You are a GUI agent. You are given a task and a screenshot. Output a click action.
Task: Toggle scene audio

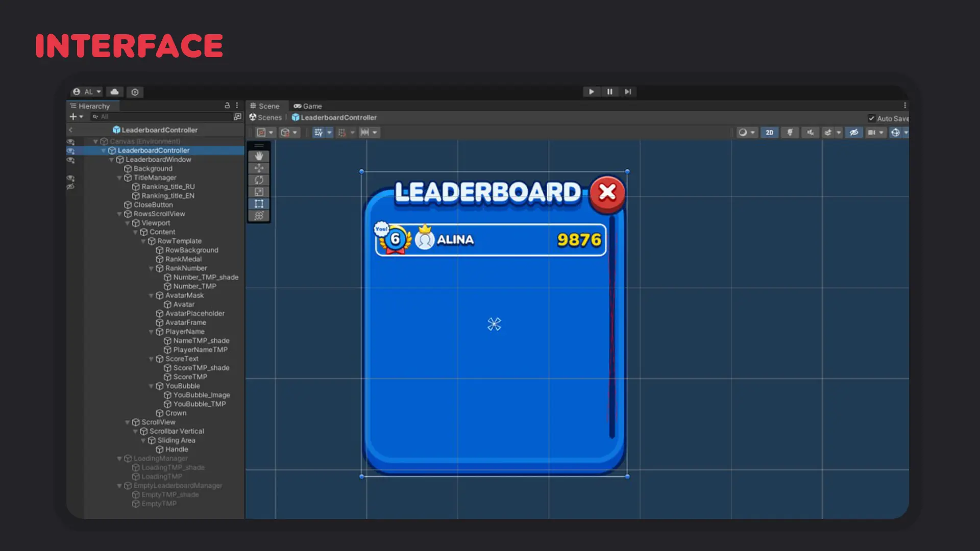[810, 133]
